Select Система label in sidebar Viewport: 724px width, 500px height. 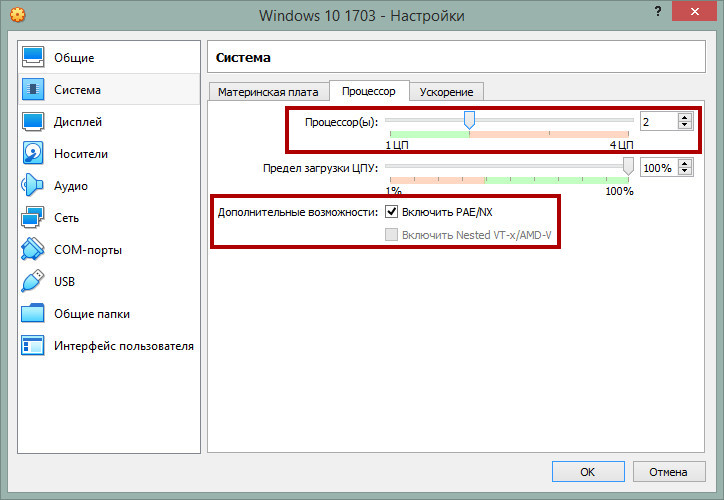[x=77, y=90]
